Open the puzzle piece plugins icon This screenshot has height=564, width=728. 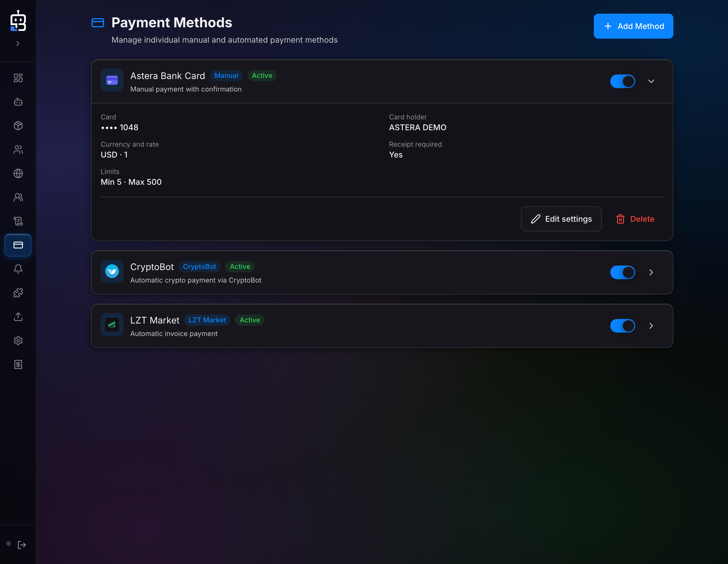pos(18,293)
